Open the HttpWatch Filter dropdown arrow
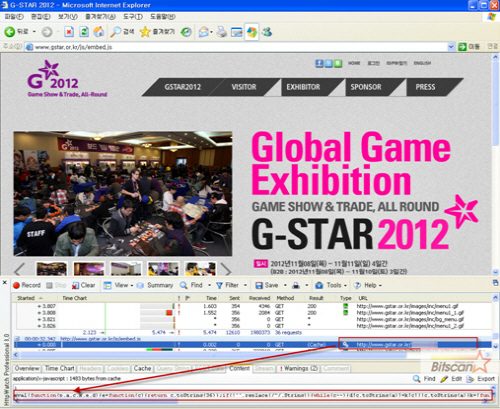The height and width of the screenshot is (409, 500). (245, 286)
